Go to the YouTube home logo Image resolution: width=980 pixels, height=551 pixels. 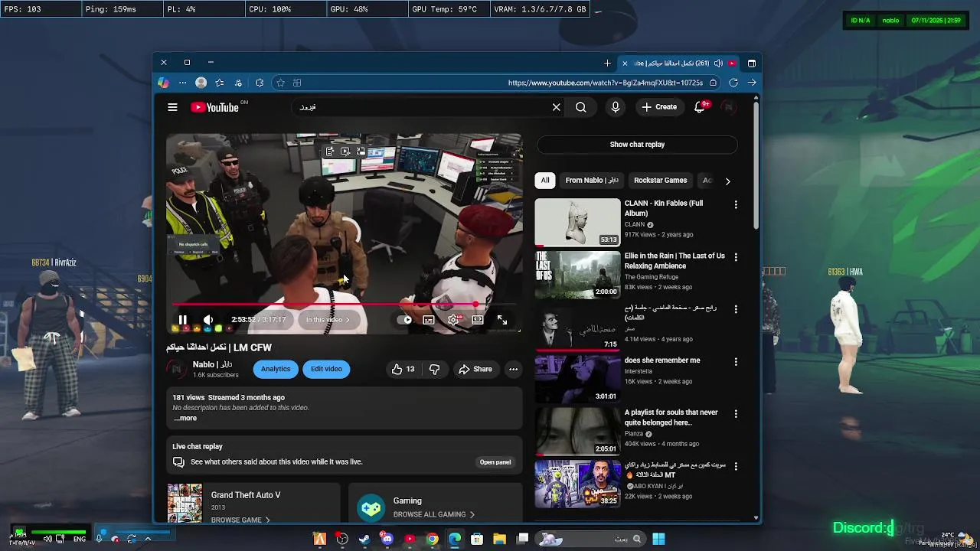[x=214, y=107]
